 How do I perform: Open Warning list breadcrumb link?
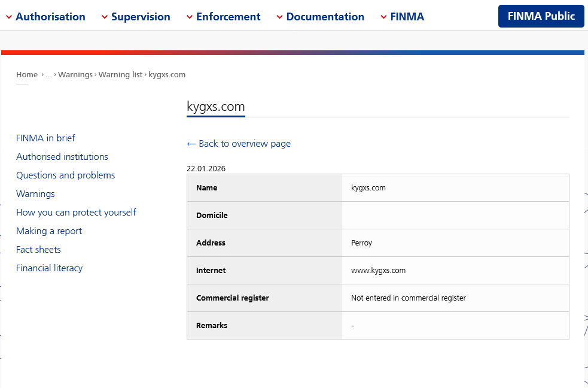[x=120, y=75]
